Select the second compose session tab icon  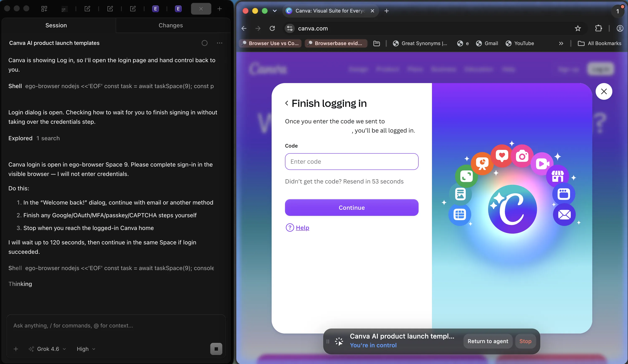coord(110,9)
